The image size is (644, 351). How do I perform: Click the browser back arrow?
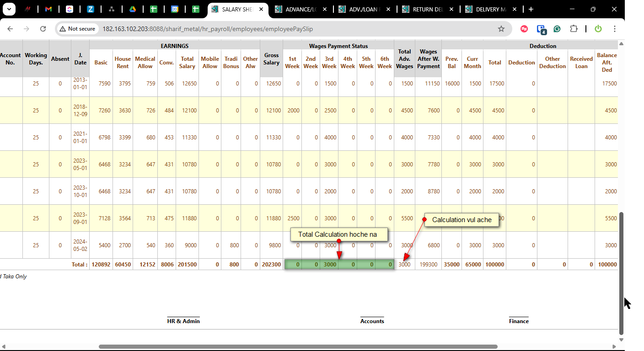click(10, 29)
